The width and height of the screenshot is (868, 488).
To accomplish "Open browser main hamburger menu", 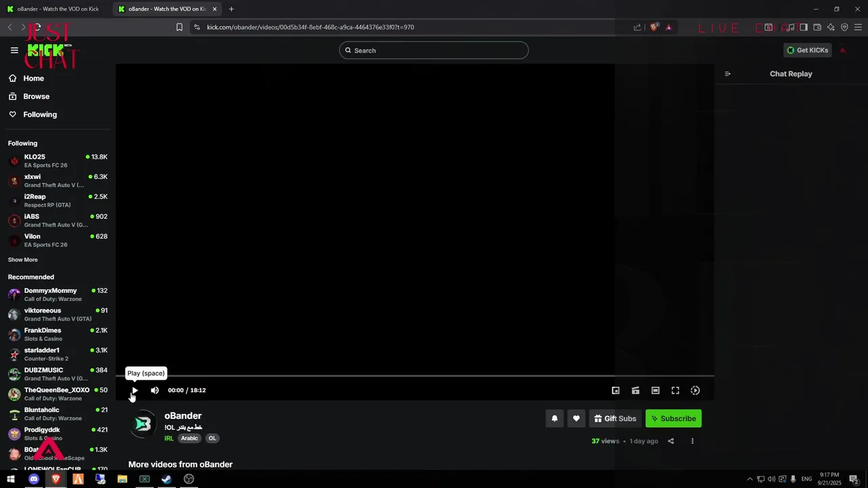I will tap(858, 27).
